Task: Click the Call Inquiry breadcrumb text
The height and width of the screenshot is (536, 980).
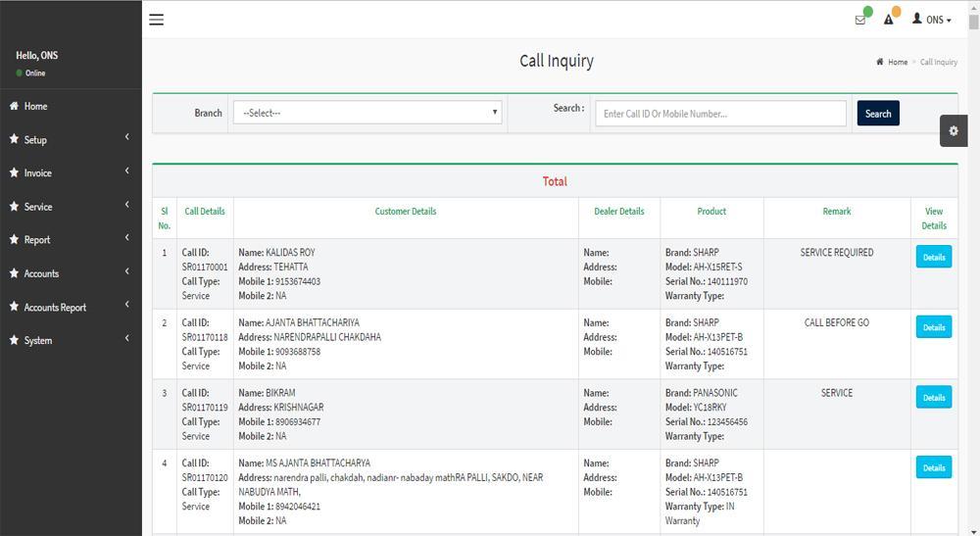Action: [x=939, y=62]
